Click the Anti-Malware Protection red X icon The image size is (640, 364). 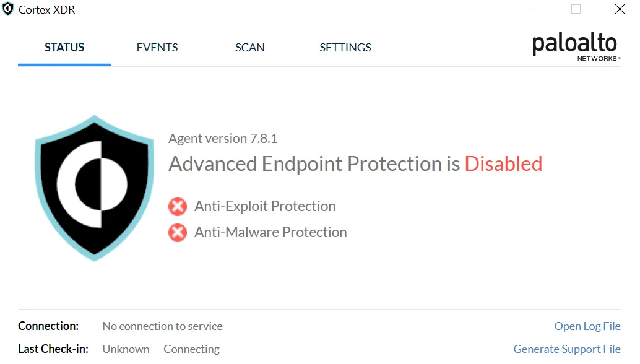click(178, 232)
